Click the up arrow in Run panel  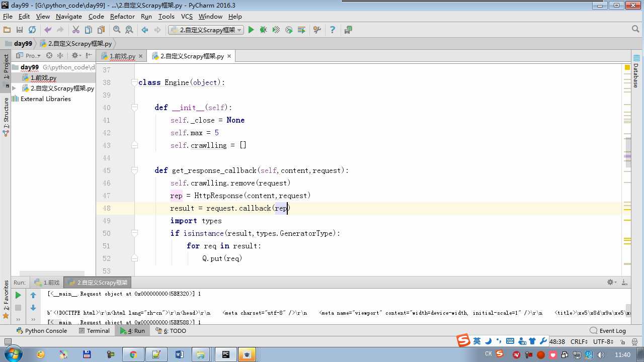[x=33, y=295]
